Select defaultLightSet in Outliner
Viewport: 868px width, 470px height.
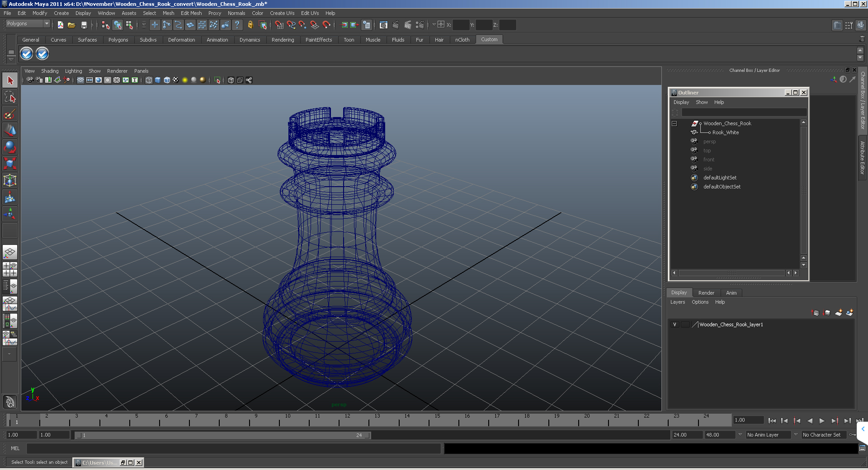[x=720, y=178]
